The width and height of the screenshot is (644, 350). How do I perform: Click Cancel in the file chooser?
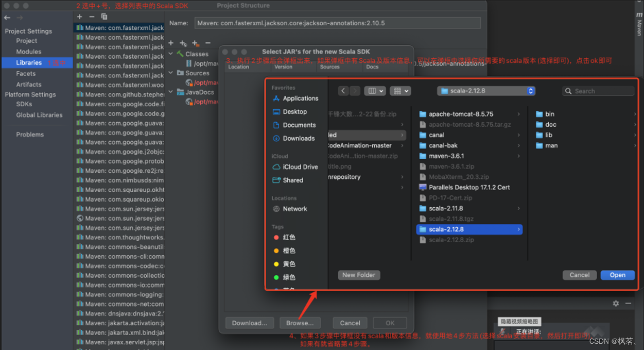(x=580, y=275)
